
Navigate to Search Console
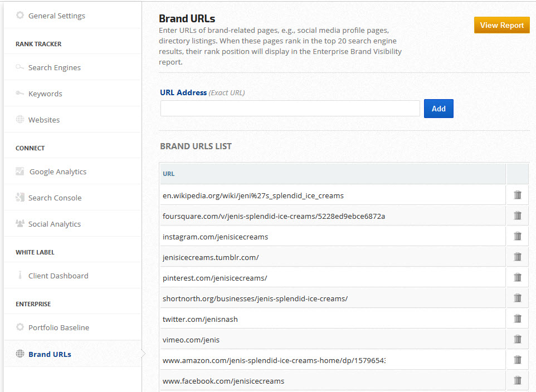coord(55,198)
